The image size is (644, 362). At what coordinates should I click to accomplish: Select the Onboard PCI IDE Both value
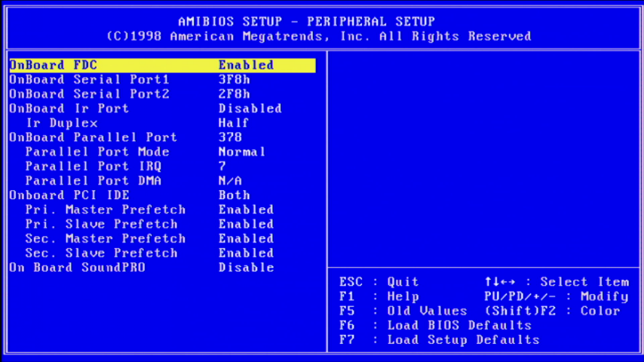(234, 195)
